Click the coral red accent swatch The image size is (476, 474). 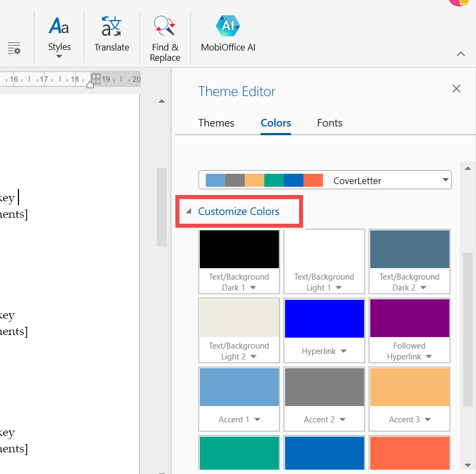[410, 453]
